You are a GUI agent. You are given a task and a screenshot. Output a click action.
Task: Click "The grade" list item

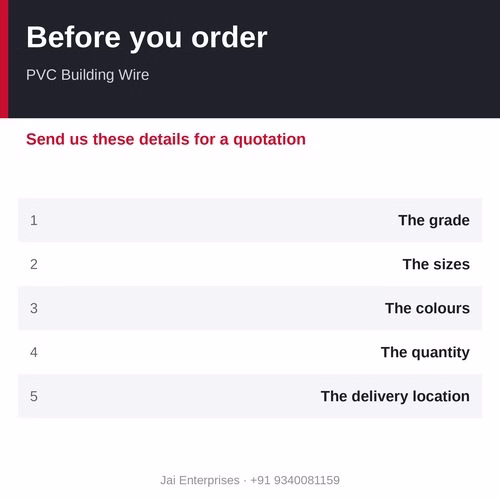click(x=434, y=221)
